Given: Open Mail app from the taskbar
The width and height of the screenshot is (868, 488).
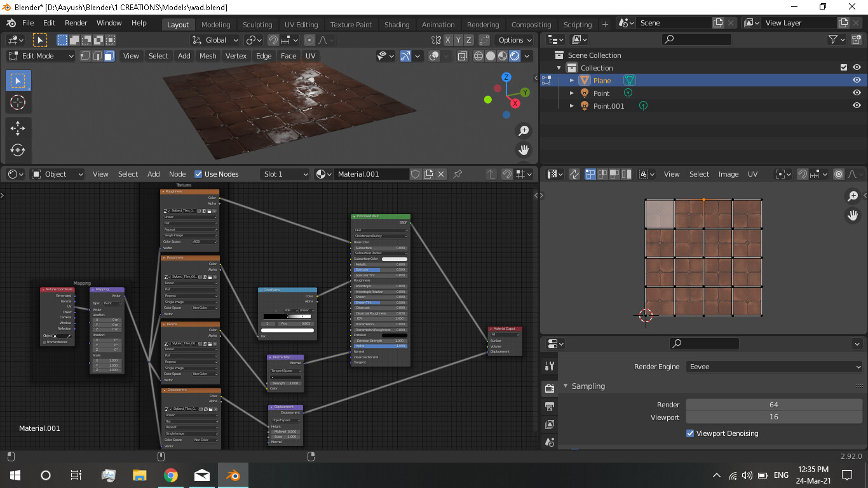Looking at the screenshot, I should pos(202,475).
